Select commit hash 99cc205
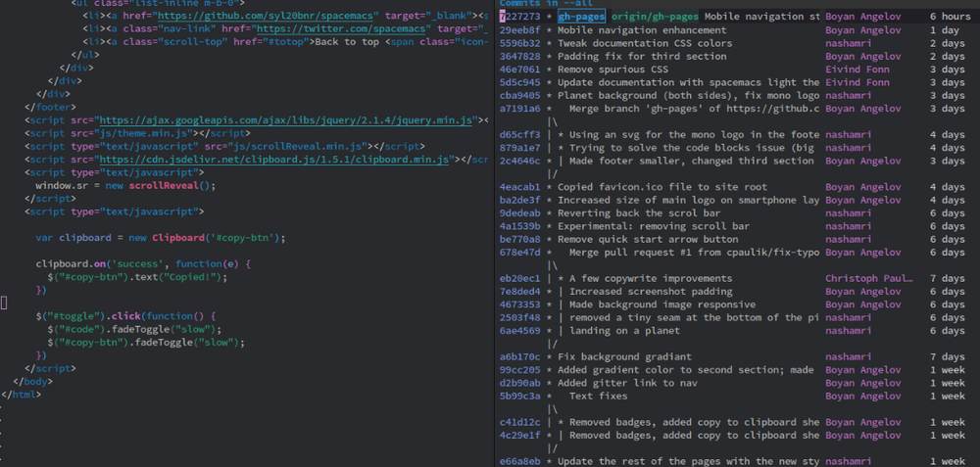This screenshot has width=980, height=467. [x=520, y=371]
